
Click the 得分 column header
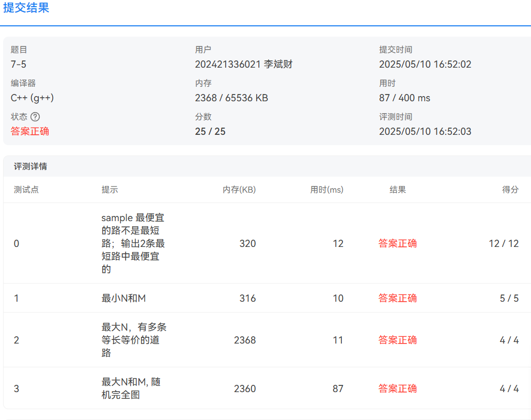(x=510, y=190)
